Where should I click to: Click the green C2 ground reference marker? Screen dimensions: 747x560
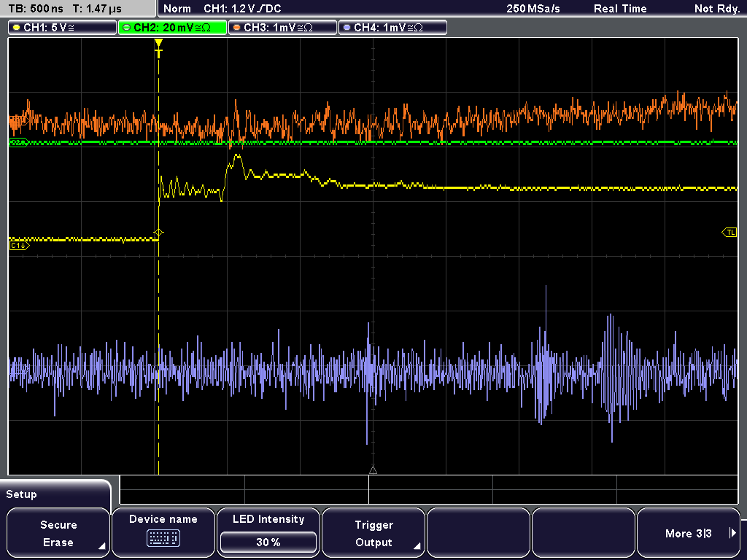pyautogui.click(x=18, y=142)
